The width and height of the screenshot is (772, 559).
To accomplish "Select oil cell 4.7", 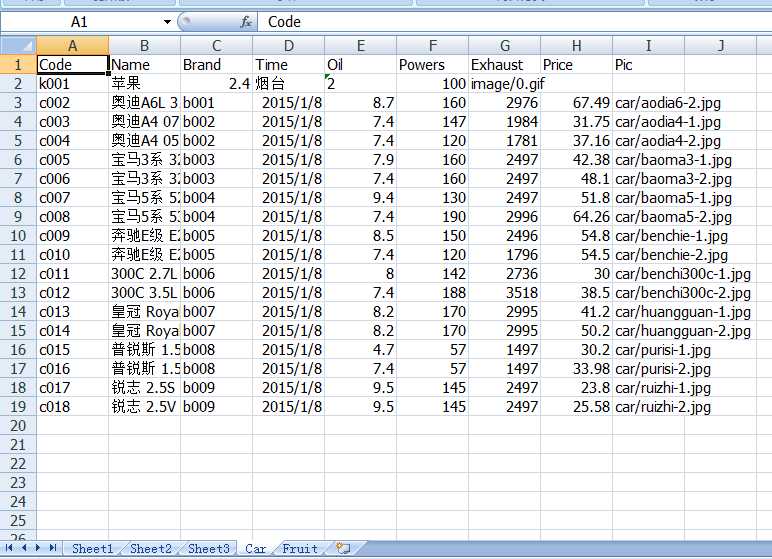I will [360, 350].
